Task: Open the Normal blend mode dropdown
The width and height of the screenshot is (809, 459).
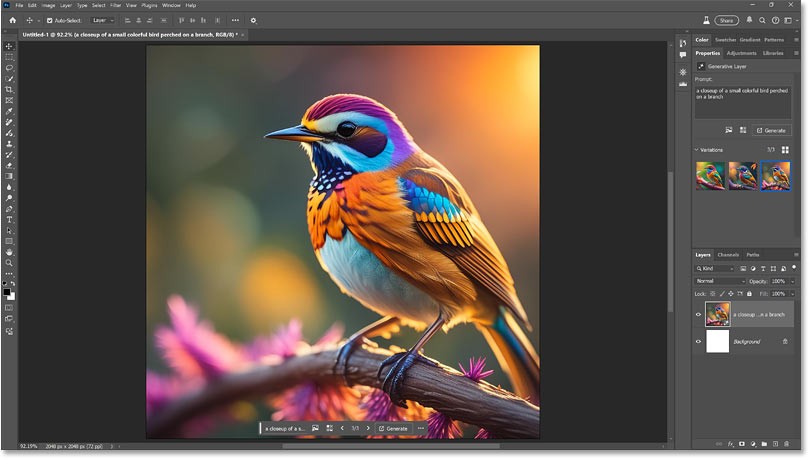Action: point(720,281)
